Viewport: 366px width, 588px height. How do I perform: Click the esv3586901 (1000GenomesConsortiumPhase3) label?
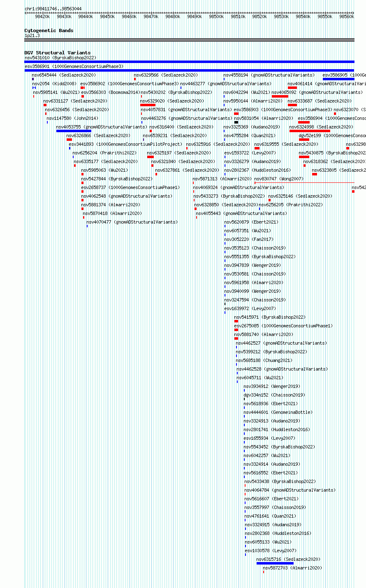(74, 67)
